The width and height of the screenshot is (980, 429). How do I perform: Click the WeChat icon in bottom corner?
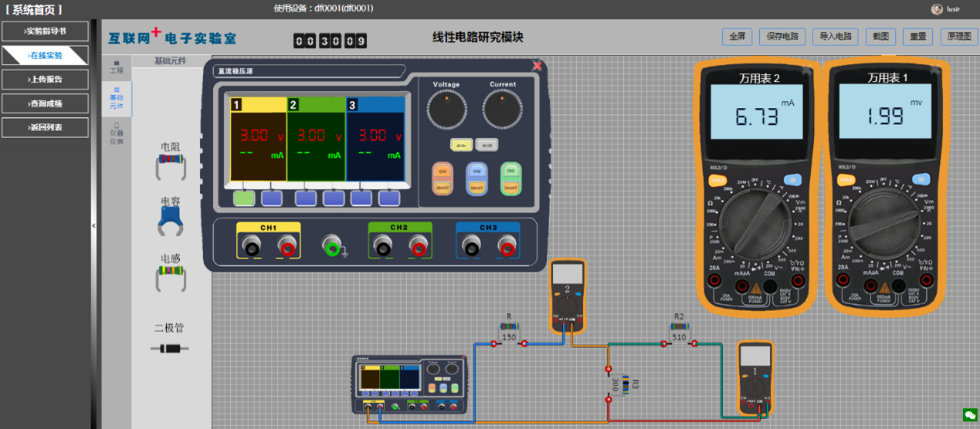tap(969, 416)
